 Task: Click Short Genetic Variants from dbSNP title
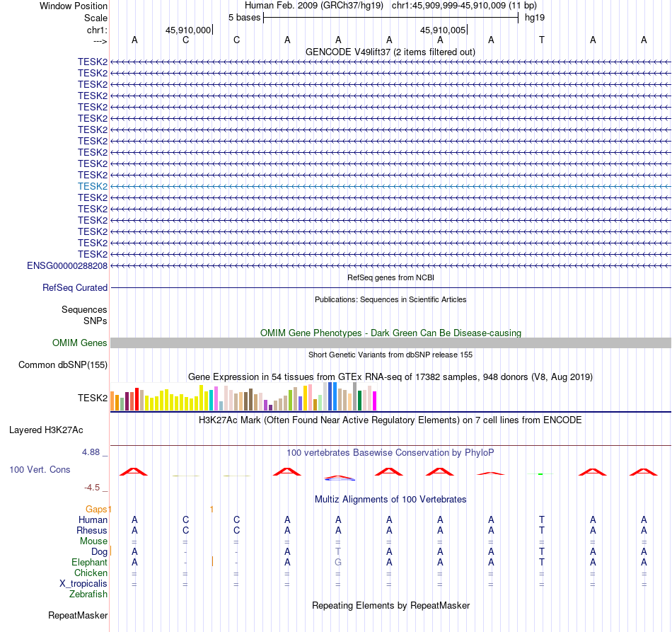tap(390, 355)
